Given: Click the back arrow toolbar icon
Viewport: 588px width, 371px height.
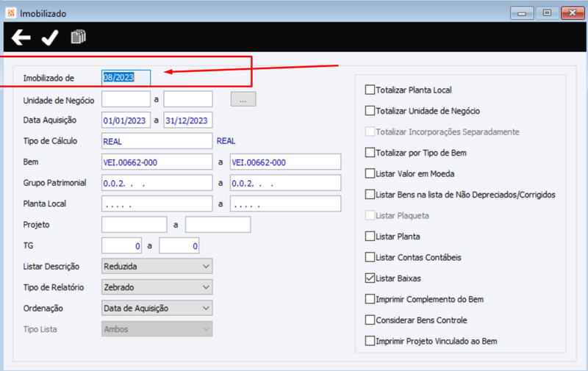Looking at the screenshot, I should tap(21, 37).
